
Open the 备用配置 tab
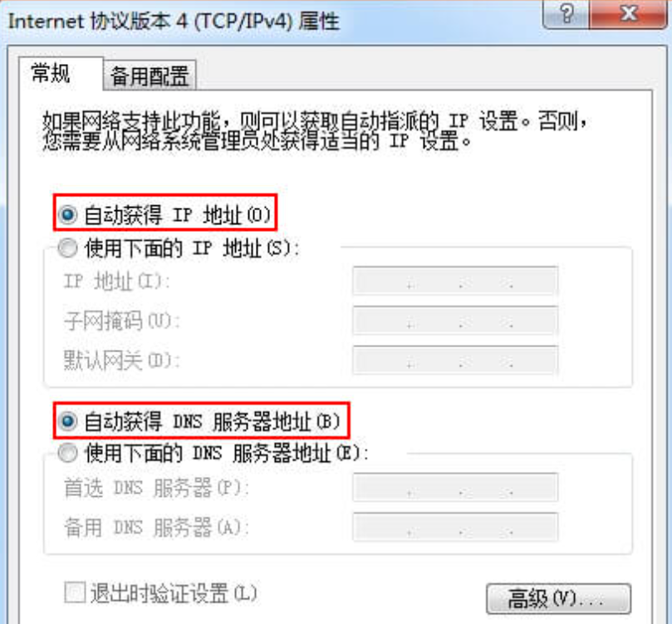pyautogui.click(x=150, y=76)
